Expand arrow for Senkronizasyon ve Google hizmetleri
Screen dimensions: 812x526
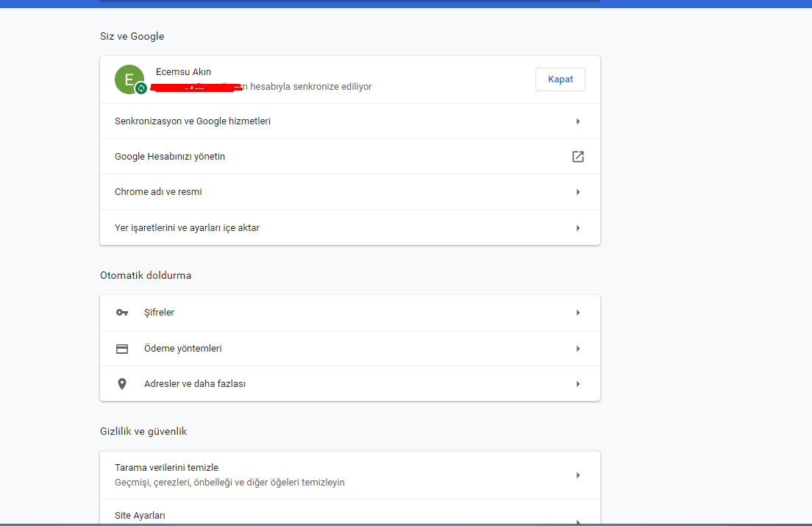(x=578, y=121)
